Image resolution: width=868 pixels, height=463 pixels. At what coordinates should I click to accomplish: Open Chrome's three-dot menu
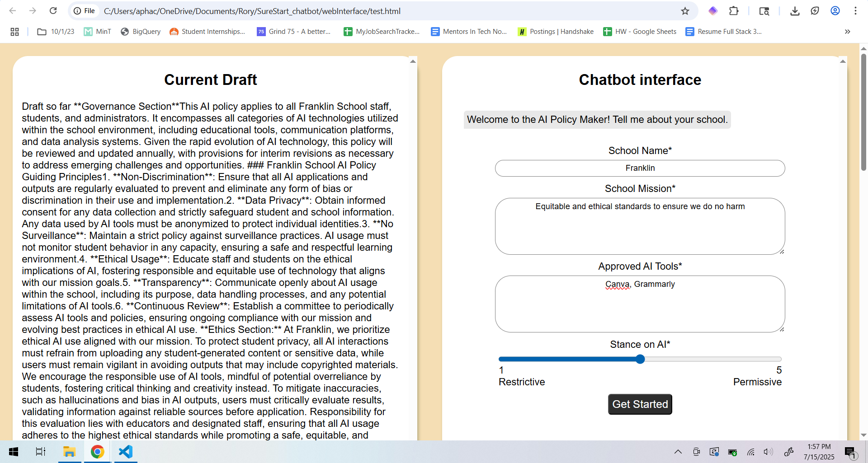(x=855, y=11)
